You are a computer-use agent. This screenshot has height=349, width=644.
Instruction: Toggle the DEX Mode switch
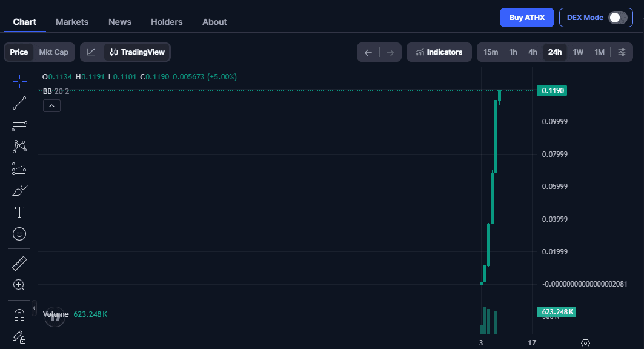[618, 18]
